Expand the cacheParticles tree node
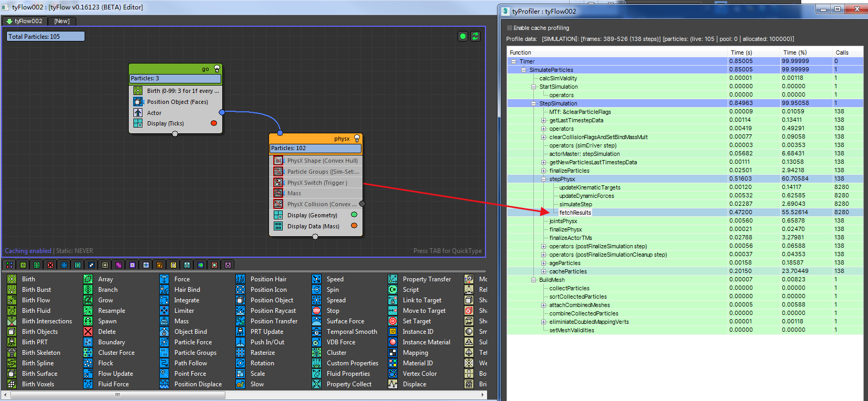This screenshot has height=401, width=868. click(544, 271)
